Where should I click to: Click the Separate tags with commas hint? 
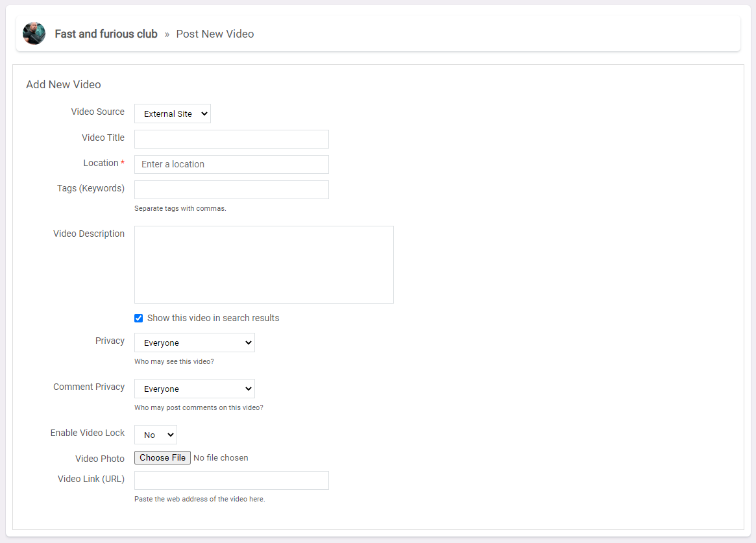click(180, 209)
